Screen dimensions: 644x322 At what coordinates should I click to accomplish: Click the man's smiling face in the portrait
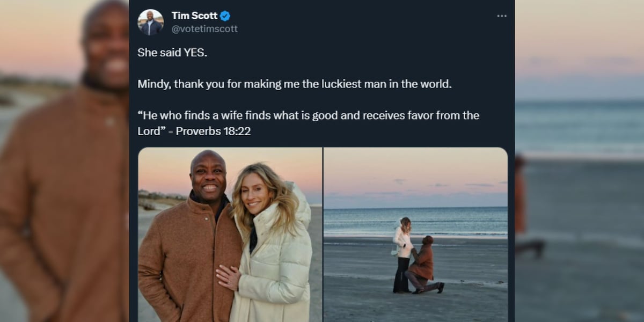click(208, 179)
